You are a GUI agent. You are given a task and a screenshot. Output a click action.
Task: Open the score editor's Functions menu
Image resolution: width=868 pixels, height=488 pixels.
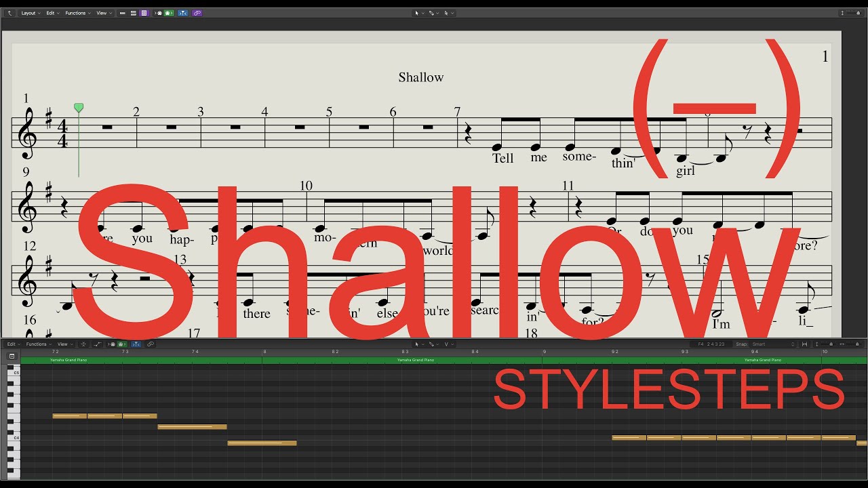(x=77, y=13)
